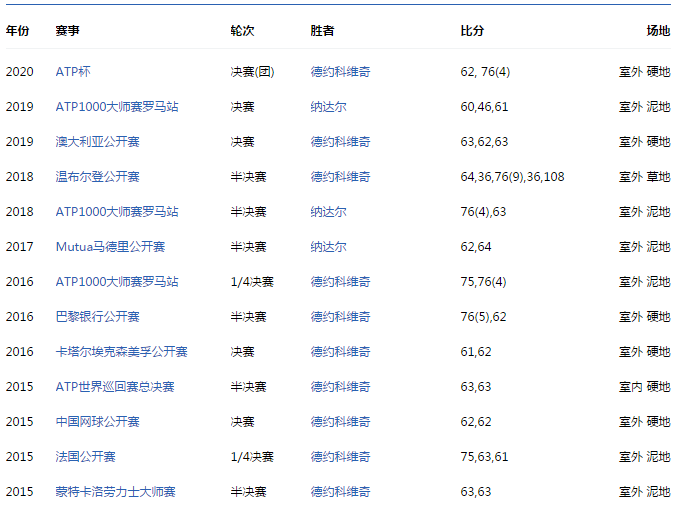The height and width of the screenshot is (505, 698).
Task: Click winner 德约科维奇 in 蒙特卡洛劳力士大师赛 row
Action: (341, 492)
